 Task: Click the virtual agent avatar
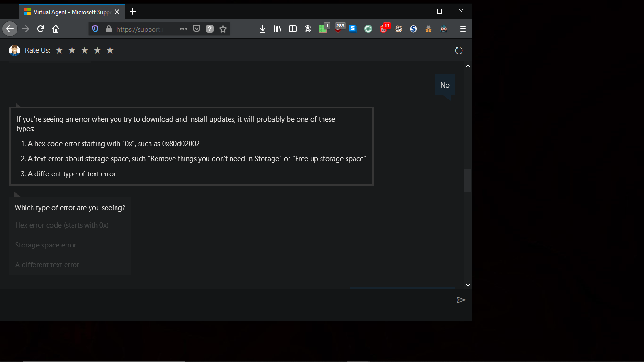click(x=15, y=50)
